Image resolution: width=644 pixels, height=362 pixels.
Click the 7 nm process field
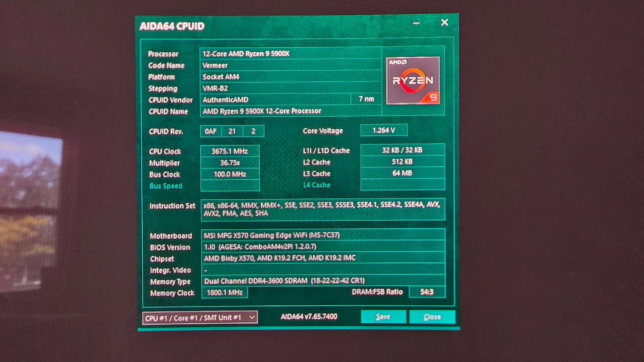click(x=366, y=99)
